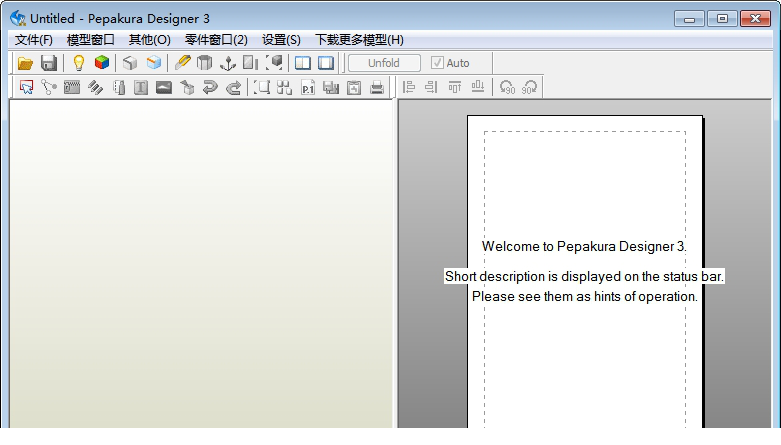This screenshot has width=781, height=445.
Task: Click the Print printer icon
Action: [x=377, y=87]
